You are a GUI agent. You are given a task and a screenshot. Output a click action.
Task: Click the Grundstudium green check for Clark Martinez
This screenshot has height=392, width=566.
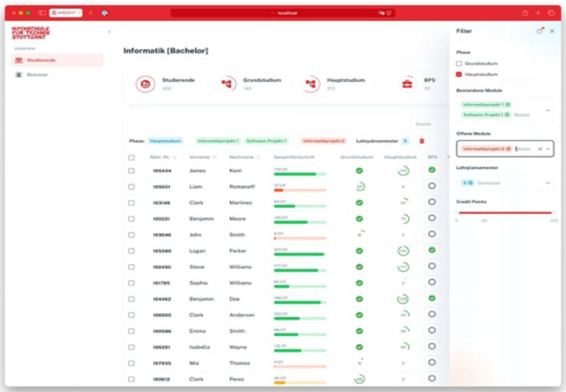[x=359, y=203]
